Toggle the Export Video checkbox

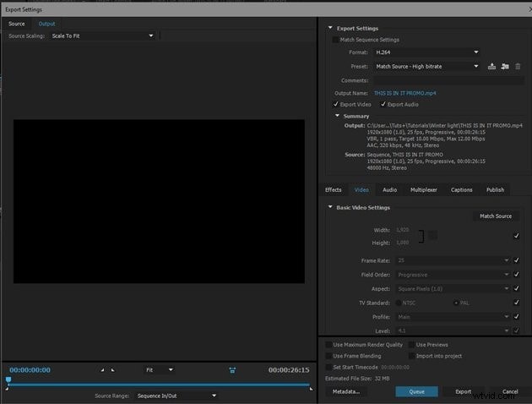point(335,104)
